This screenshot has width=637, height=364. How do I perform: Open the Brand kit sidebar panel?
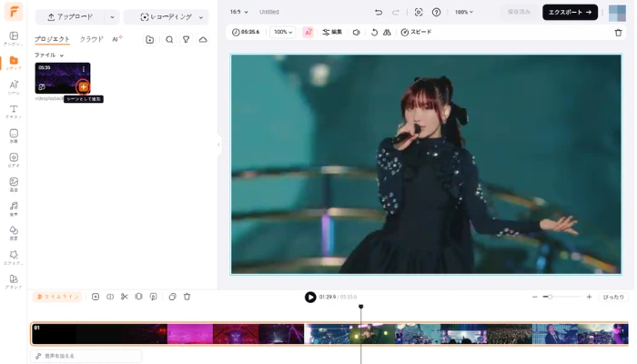click(x=14, y=281)
